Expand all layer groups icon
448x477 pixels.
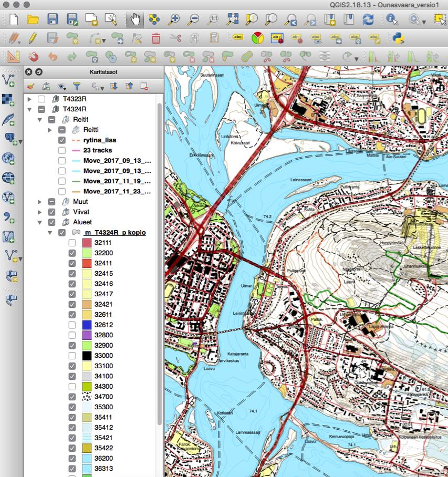click(114, 86)
